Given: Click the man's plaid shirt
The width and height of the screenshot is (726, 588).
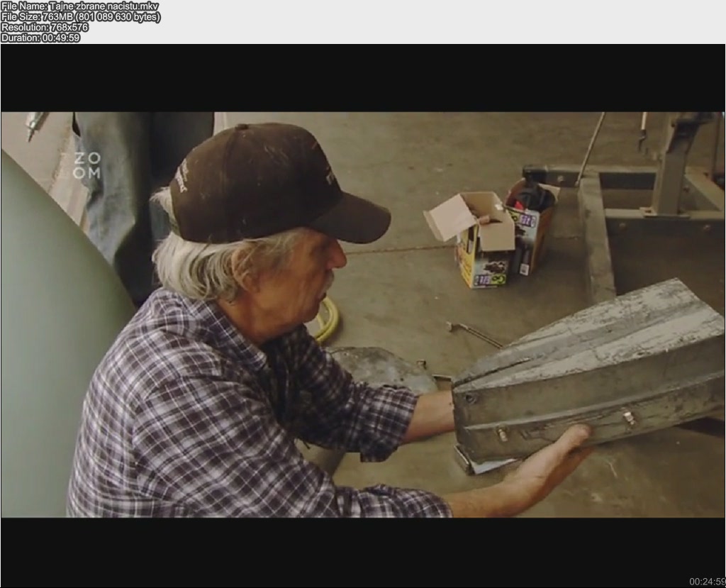Looking at the screenshot, I should click(x=234, y=418).
